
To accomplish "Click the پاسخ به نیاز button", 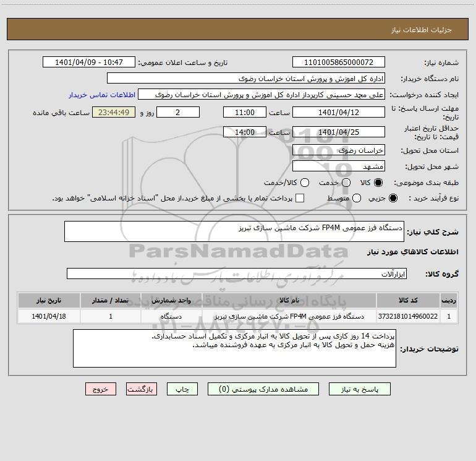I will pos(359,389).
